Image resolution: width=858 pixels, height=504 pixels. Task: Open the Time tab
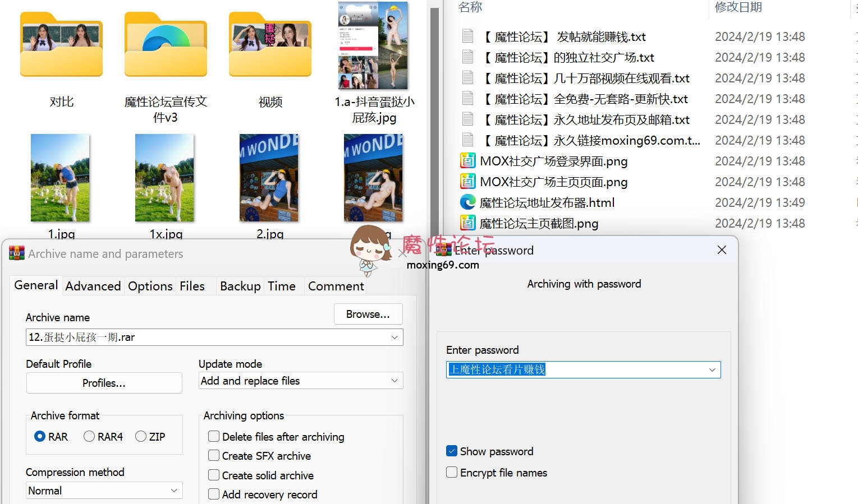(x=282, y=286)
